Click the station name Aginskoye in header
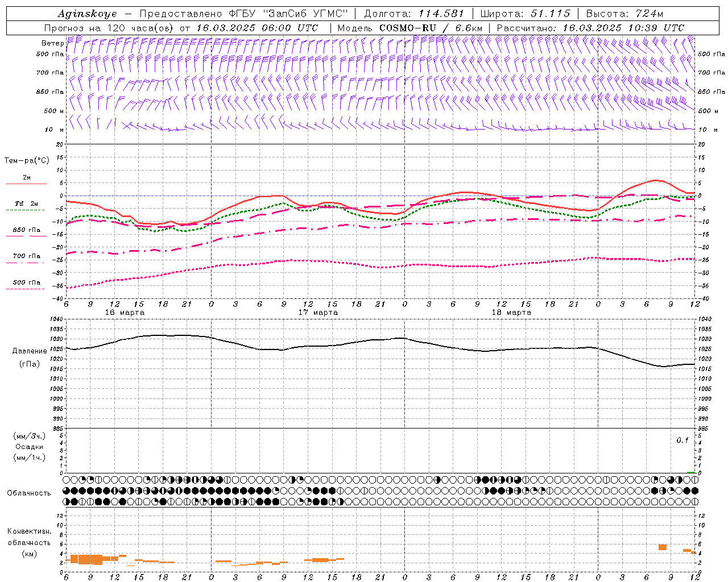 [86, 14]
